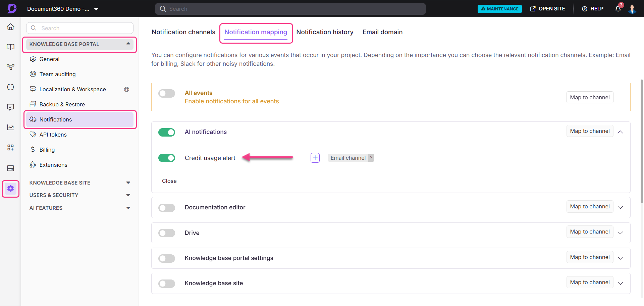Click Map to channel for AI notifications
The image size is (644, 306).
[x=590, y=131]
